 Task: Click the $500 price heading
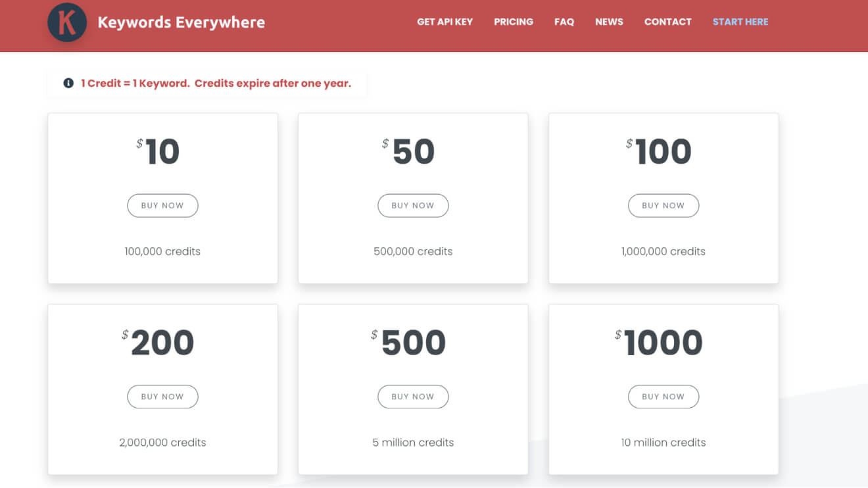click(408, 343)
